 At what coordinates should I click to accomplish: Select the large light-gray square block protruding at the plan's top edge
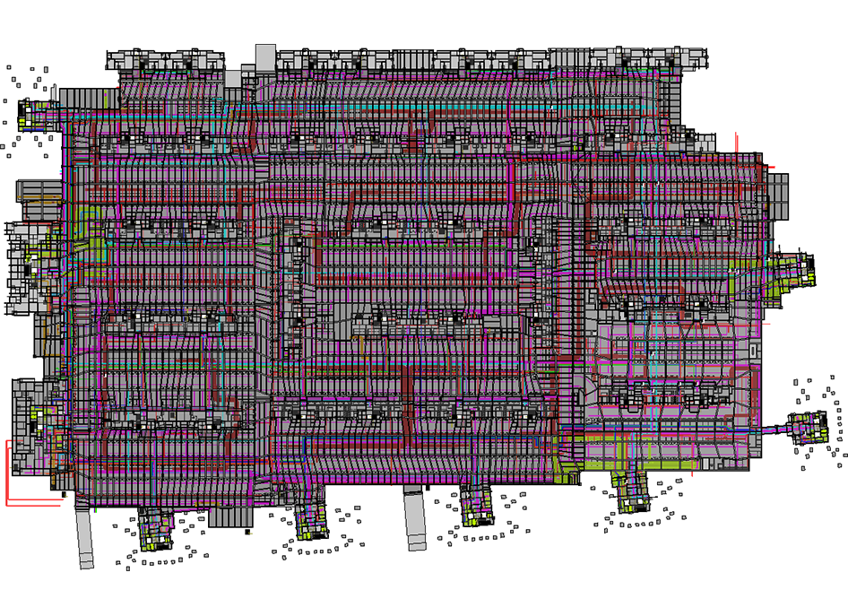[x=265, y=58]
